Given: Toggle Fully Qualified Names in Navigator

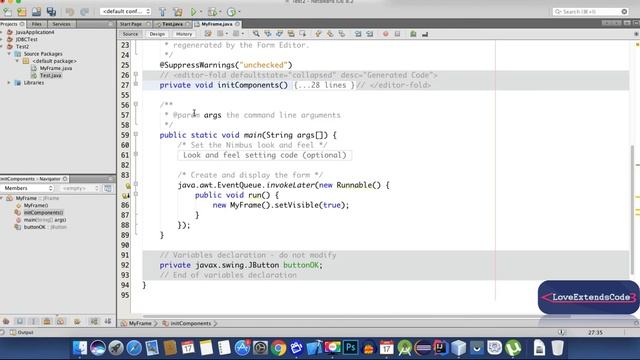Looking at the screenshot, I should pos(77,322).
